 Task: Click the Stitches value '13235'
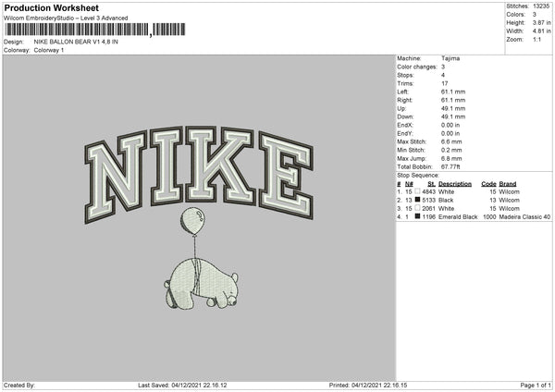[x=541, y=6]
